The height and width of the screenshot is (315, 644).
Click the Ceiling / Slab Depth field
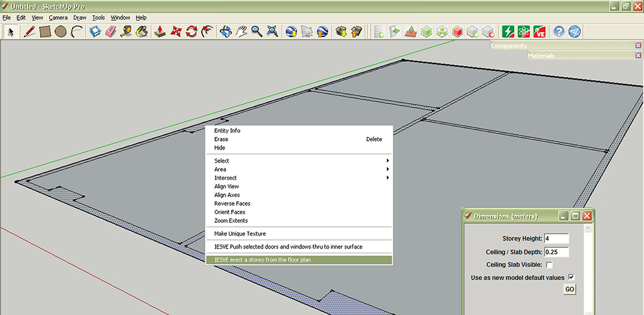pos(556,251)
